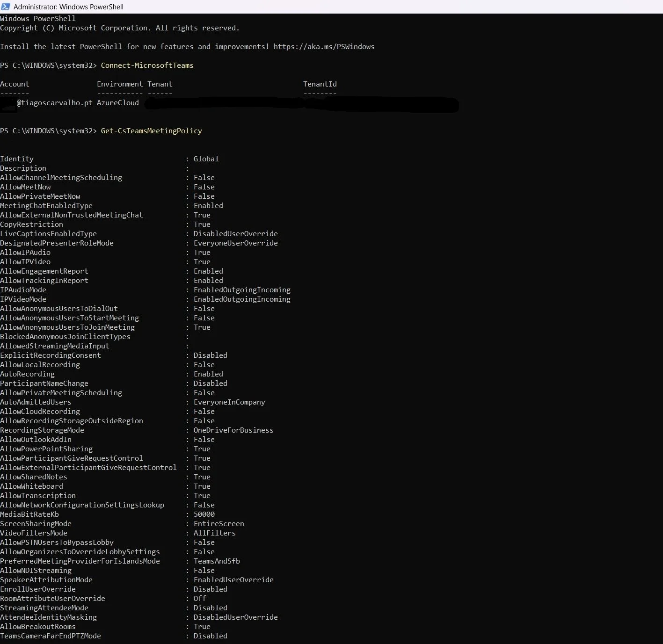
Task: Click the AllowMeetNow property name
Action: tap(25, 187)
